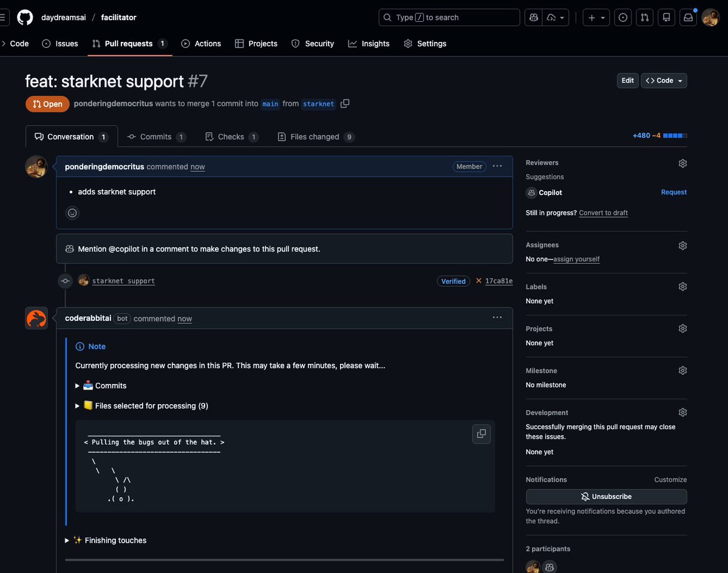Open the Security tab
Image resolution: width=728 pixels, height=573 pixels.
(x=313, y=44)
